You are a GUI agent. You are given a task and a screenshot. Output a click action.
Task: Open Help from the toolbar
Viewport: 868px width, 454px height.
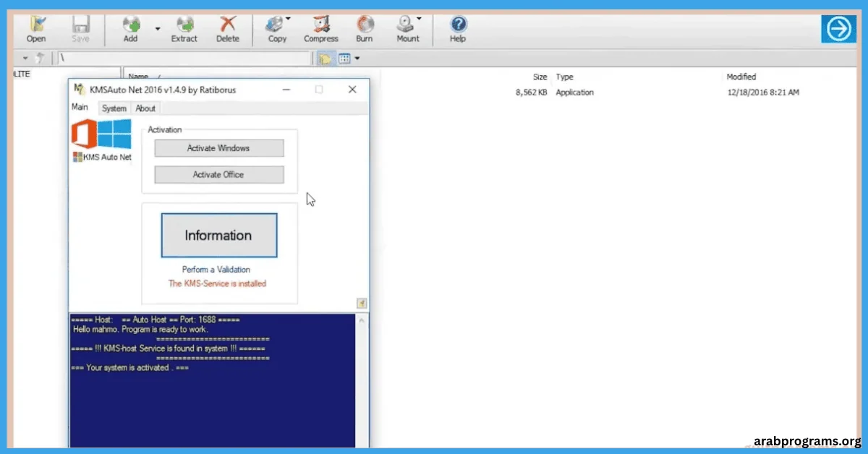pos(458,30)
